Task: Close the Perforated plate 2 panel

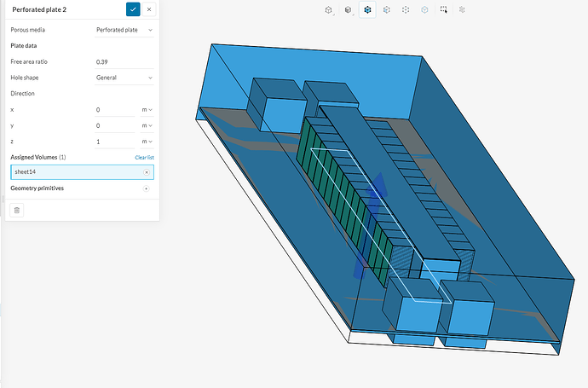Action: coord(149,9)
